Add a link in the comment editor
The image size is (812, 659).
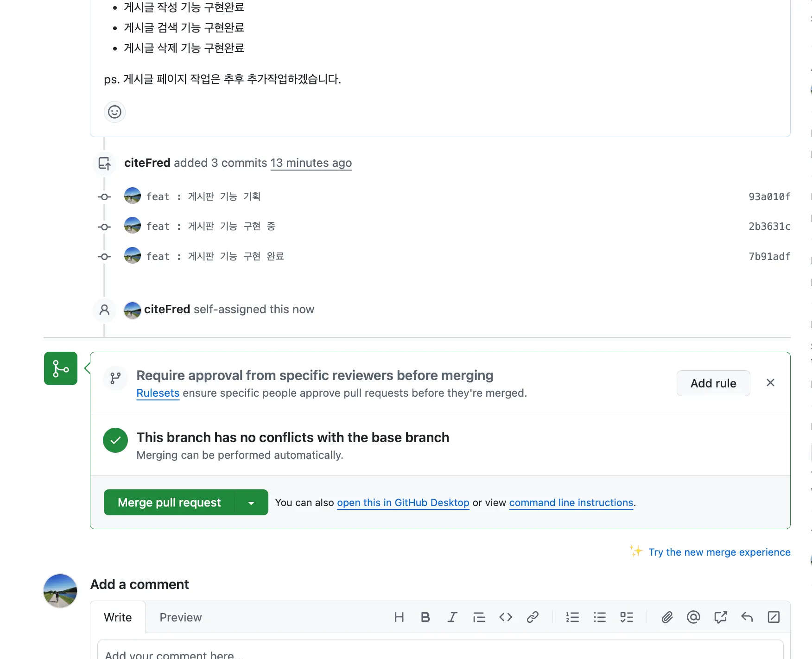tap(533, 617)
